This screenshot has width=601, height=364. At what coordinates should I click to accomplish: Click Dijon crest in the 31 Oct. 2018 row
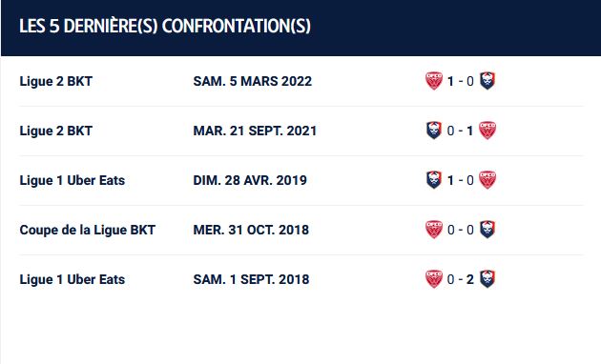click(x=434, y=230)
